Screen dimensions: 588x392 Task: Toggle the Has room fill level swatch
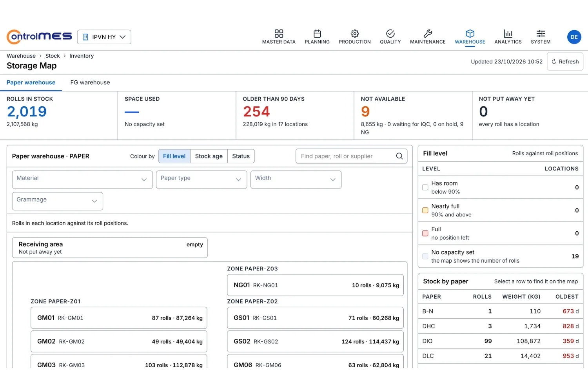click(425, 187)
